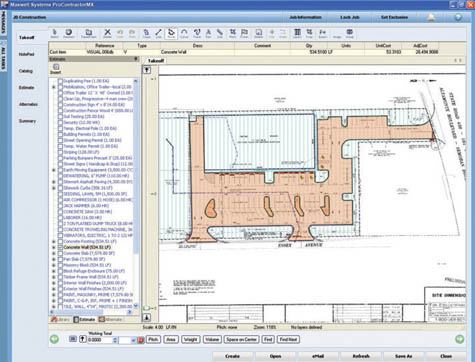The width and height of the screenshot is (475, 362).
Task: Select the Curve tool
Action: [x=184, y=33]
